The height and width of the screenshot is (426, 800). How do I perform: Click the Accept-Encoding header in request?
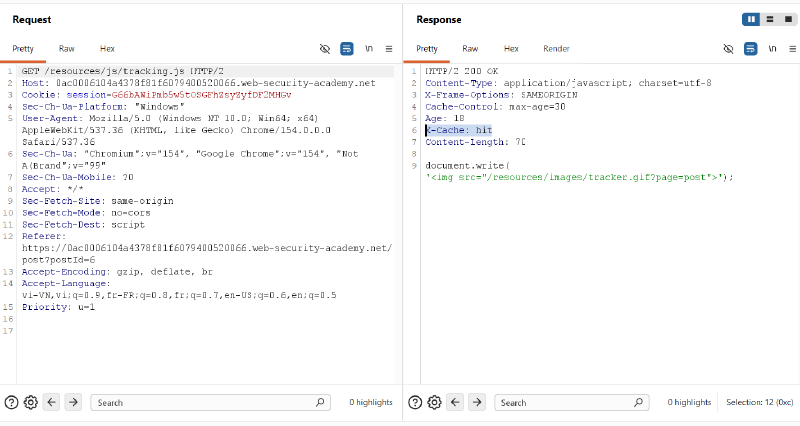click(x=117, y=272)
